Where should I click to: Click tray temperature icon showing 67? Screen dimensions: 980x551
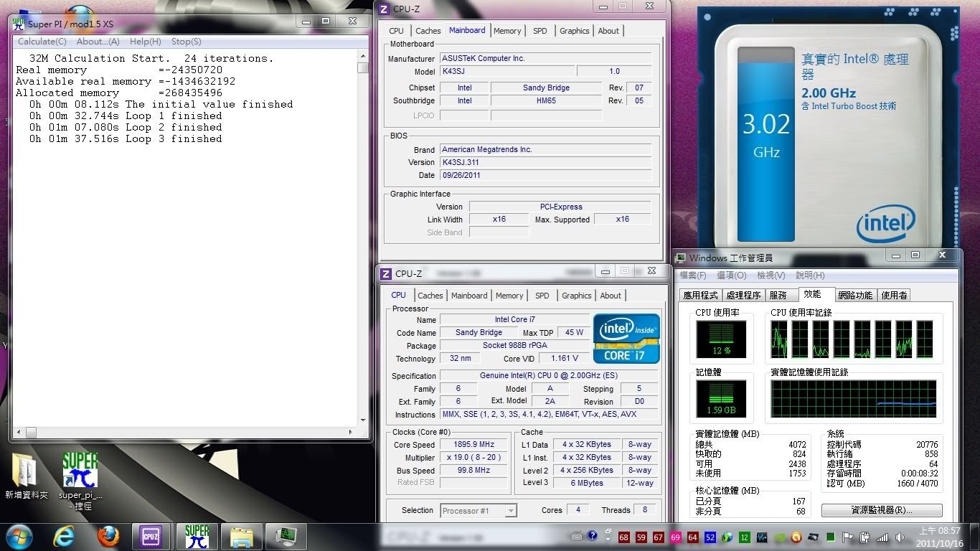(658, 537)
